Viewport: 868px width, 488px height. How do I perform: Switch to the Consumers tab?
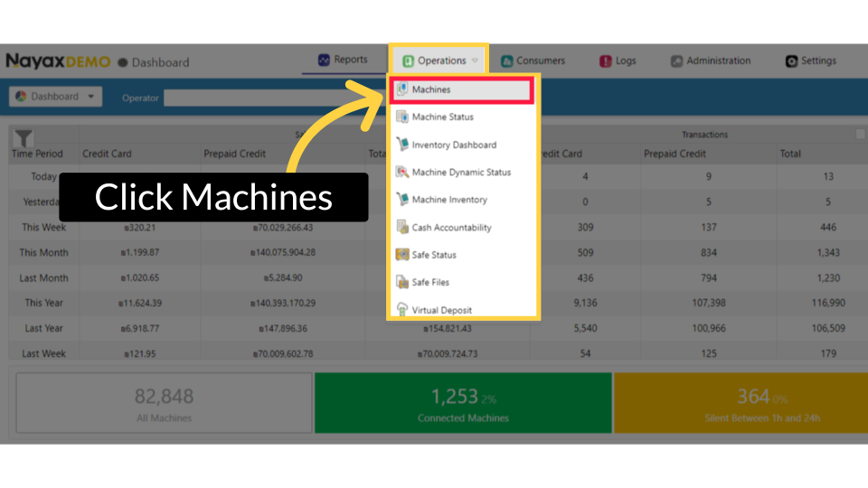[x=533, y=61]
